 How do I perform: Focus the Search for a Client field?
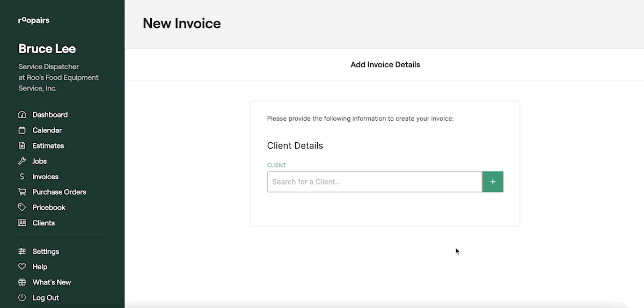(374, 182)
